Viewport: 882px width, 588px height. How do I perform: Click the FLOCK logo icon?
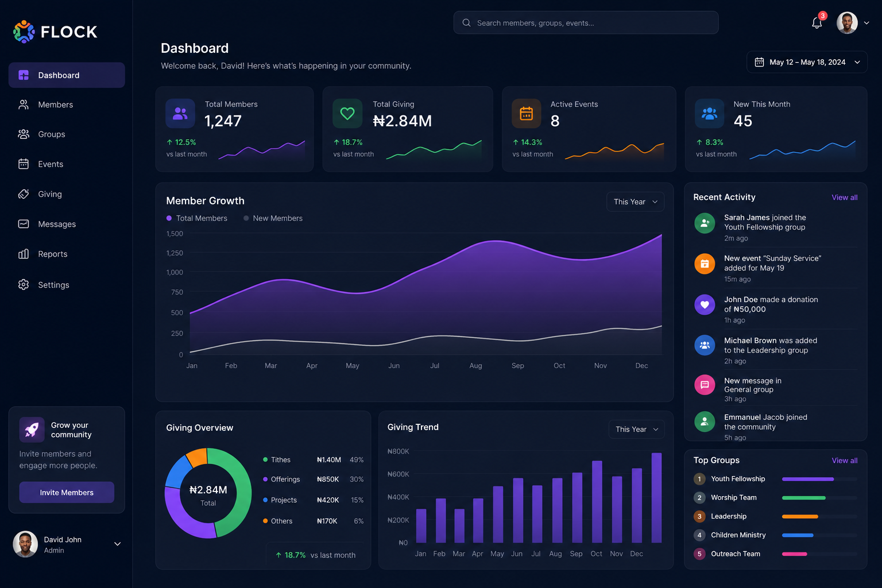point(24,32)
